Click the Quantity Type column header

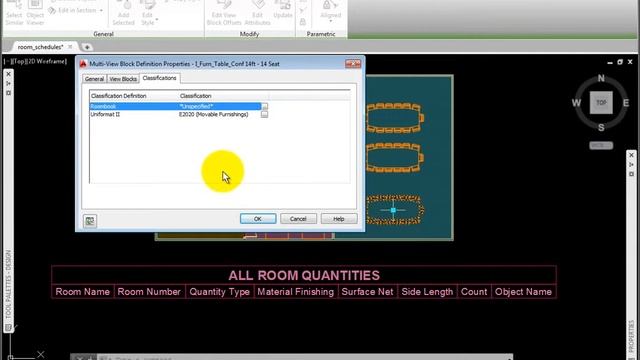point(220,292)
